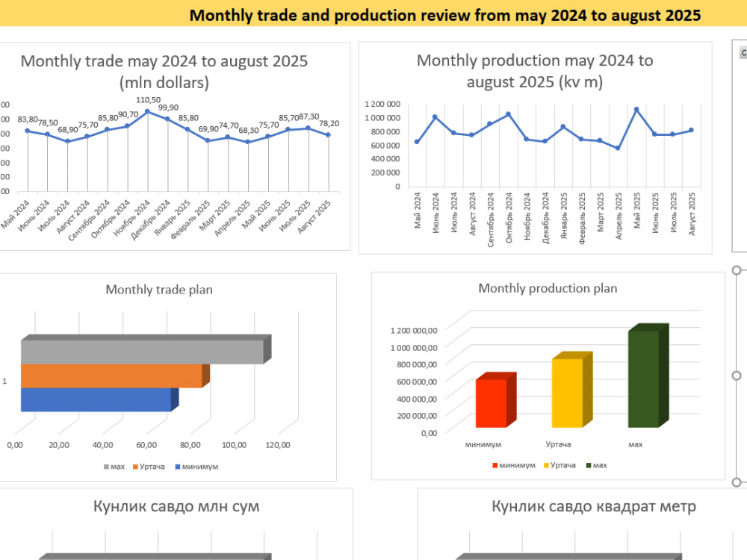
Task: Select the yellow dashboard header title text
Action: point(445,15)
